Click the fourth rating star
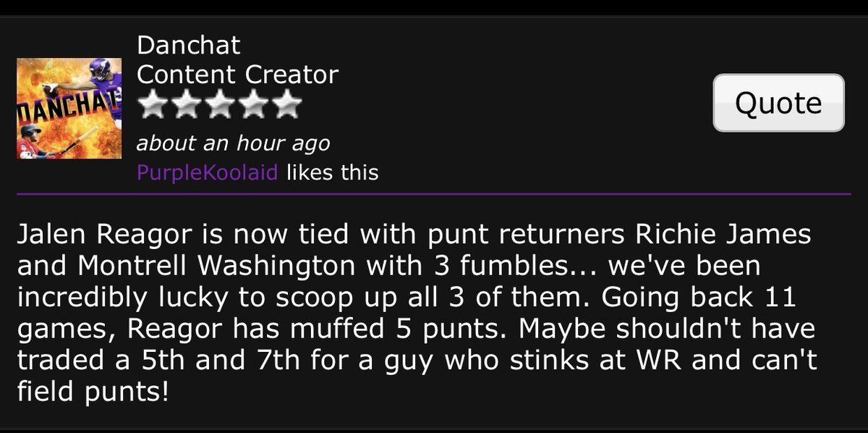 tap(253, 106)
